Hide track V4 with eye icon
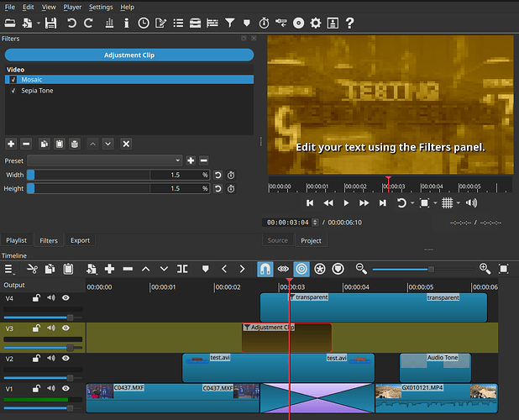Viewport: 519px width, 420px height. [x=66, y=298]
